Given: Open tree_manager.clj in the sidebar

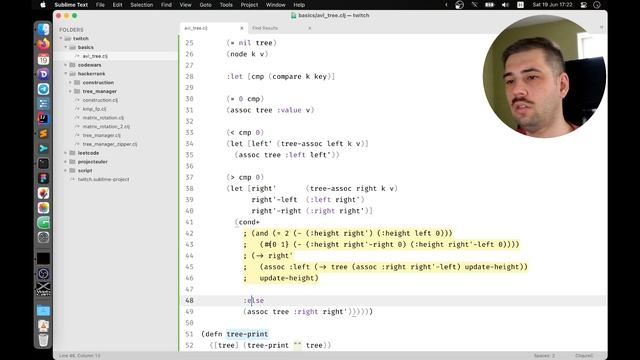Looking at the screenshot, I should click(102, 136).
